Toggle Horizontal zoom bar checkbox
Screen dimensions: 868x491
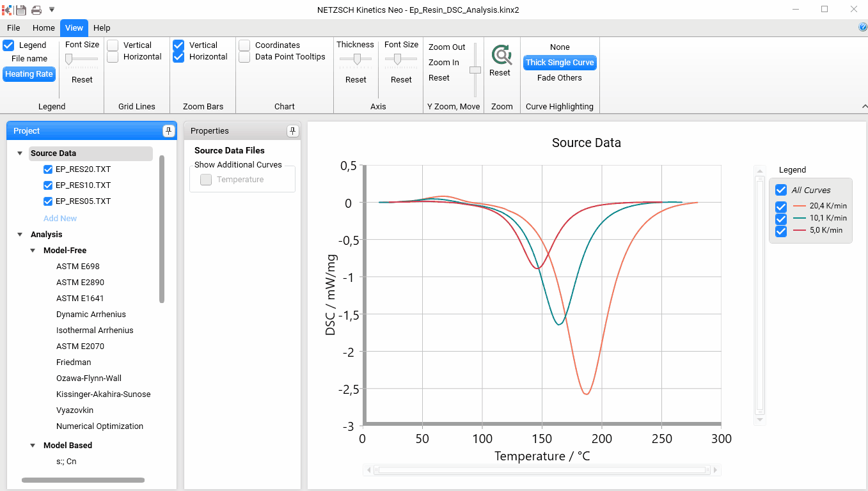point(178,57)
